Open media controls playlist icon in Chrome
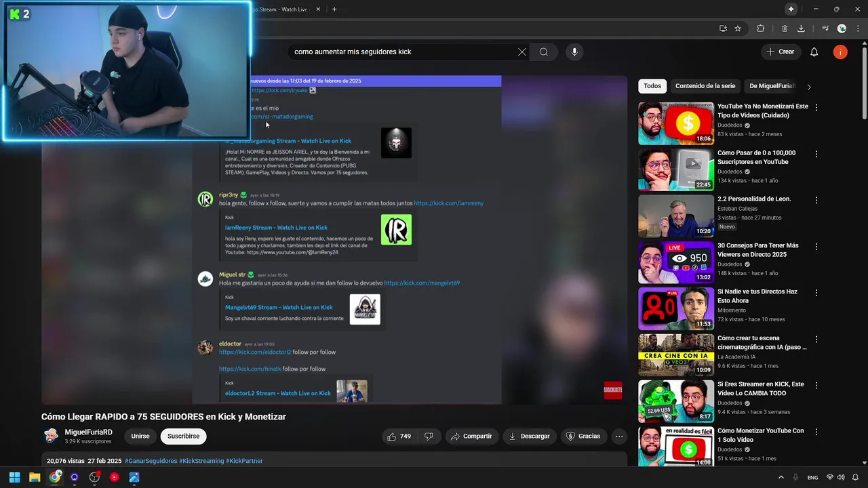Viewport: 868px width, 488px height. tap(825, 28)
